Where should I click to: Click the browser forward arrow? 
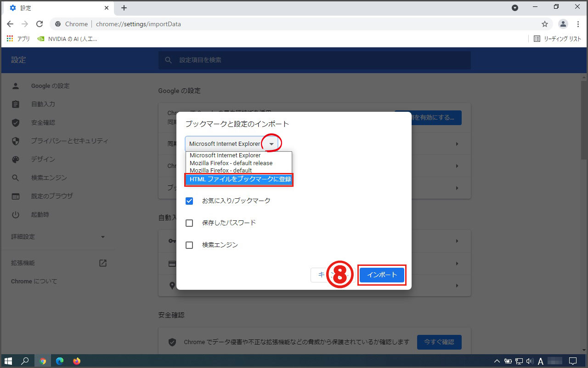click(25, 24)
